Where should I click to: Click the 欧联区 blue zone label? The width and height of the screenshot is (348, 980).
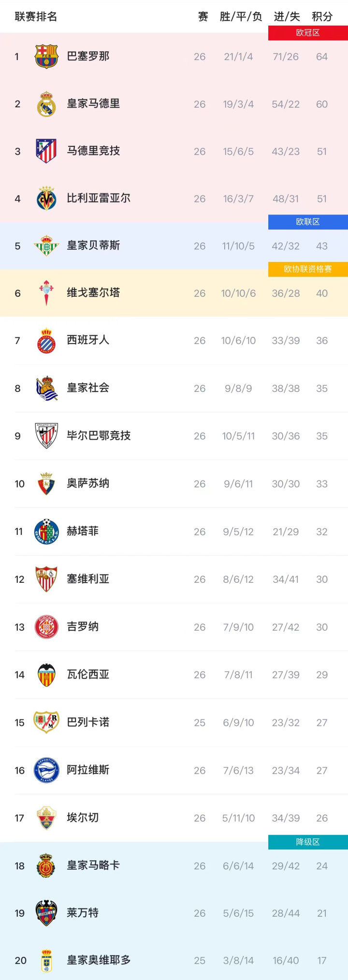point(308,222)
